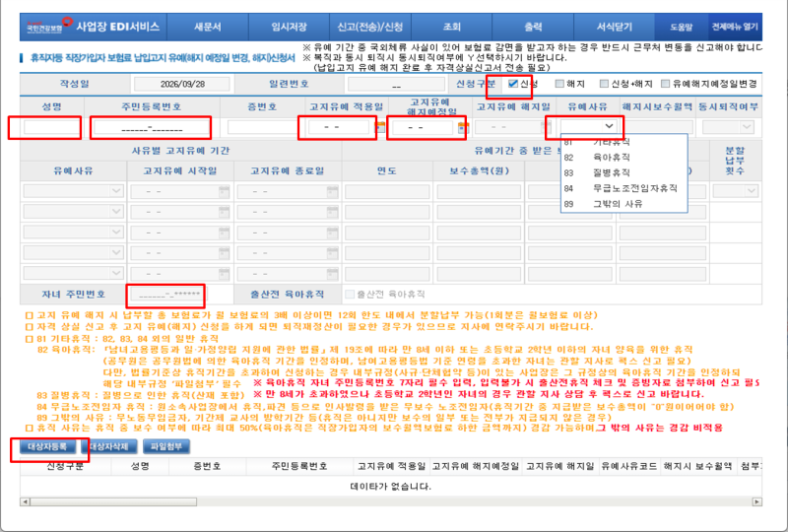The height and width of the screenshot is (532, 788).
Task: Check the 신청+해지 checkbox
Action: pyautogui.click(x=604, y=84)
